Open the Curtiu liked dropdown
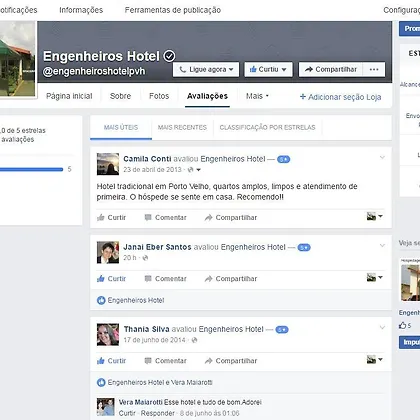The image size is (420, 420). (268, 69)
